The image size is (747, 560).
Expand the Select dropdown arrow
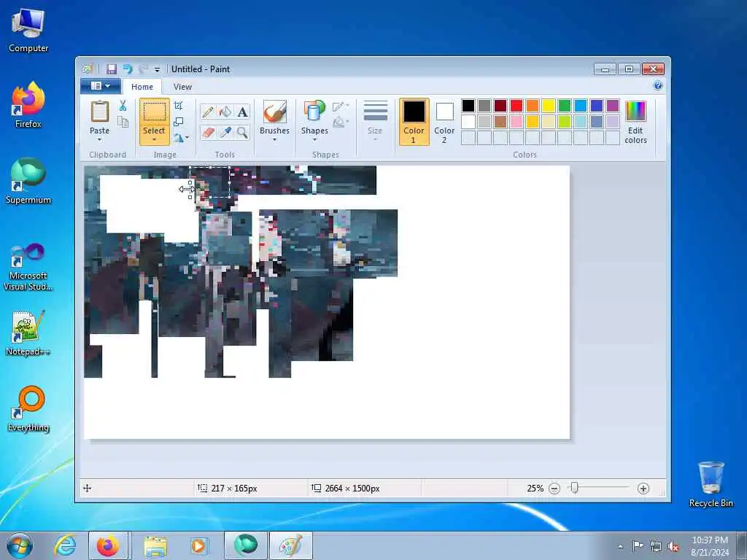coord(154,140)
